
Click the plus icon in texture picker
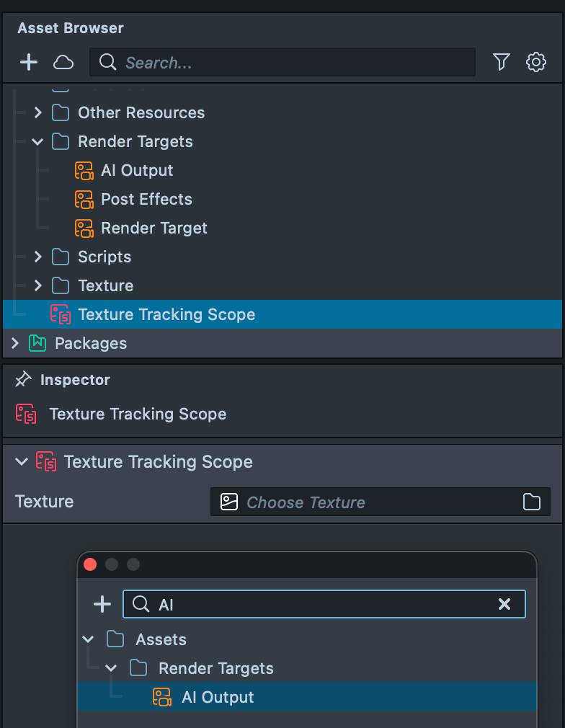[102, 604]
